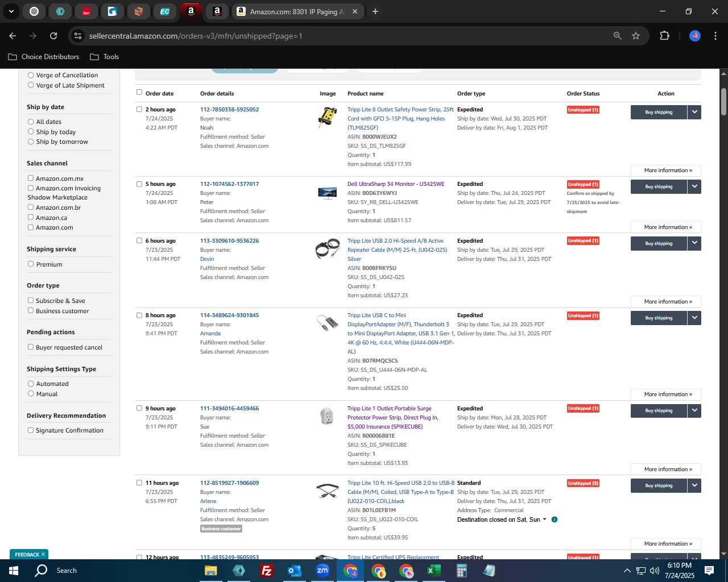Open the browser extensions puzzle icon
728x582 pixels.
[664, 36]
